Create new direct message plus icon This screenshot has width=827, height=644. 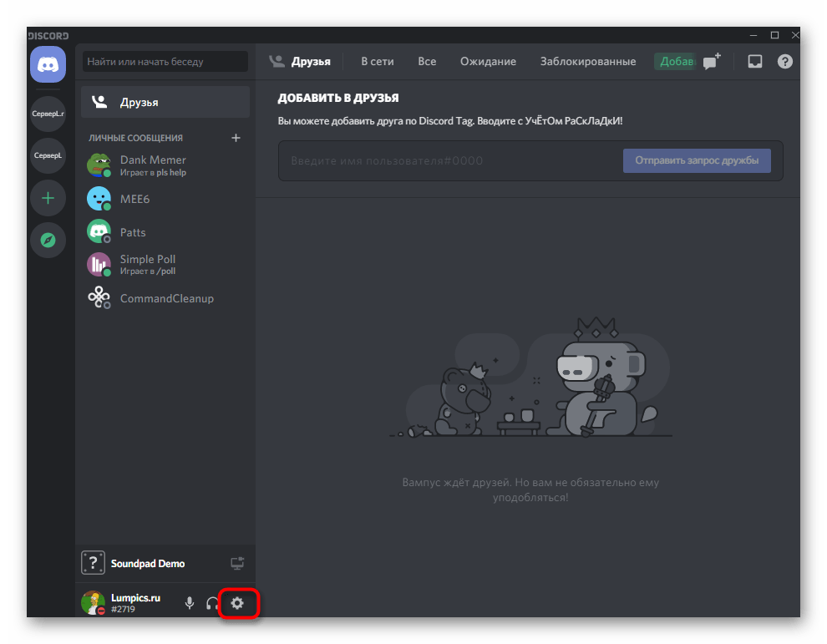click(x=236, y=138)
